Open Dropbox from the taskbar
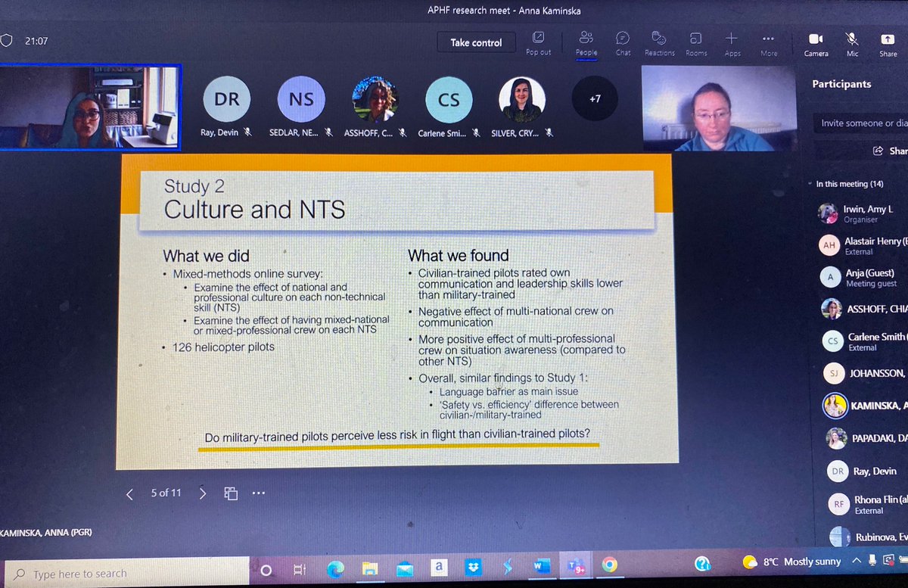Viewport: 908px width, 588px height. 472,567
